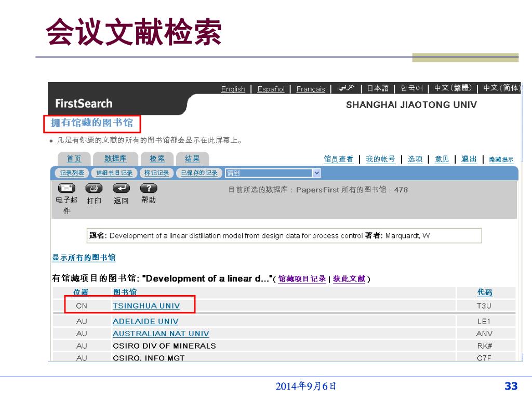
Task: Select CSIRO DIV OF MINERALS row text
Action: pos(164,345)
